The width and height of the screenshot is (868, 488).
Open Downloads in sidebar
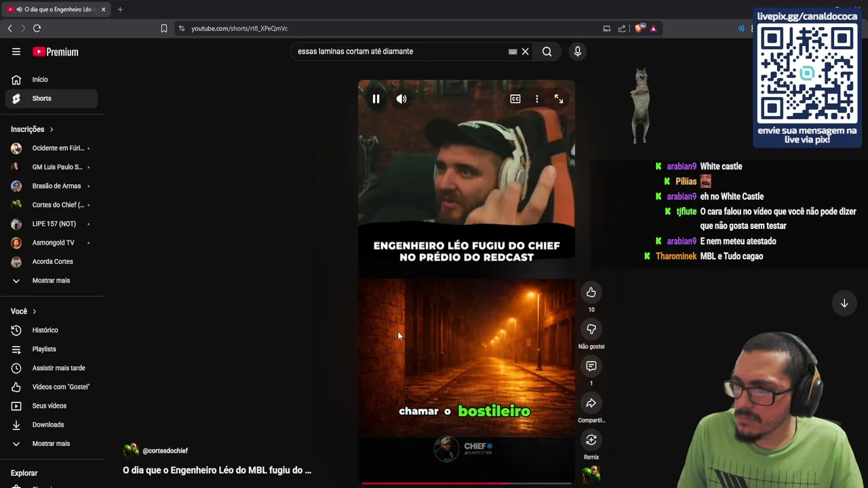pyautogui.click(x=52, y=425)
